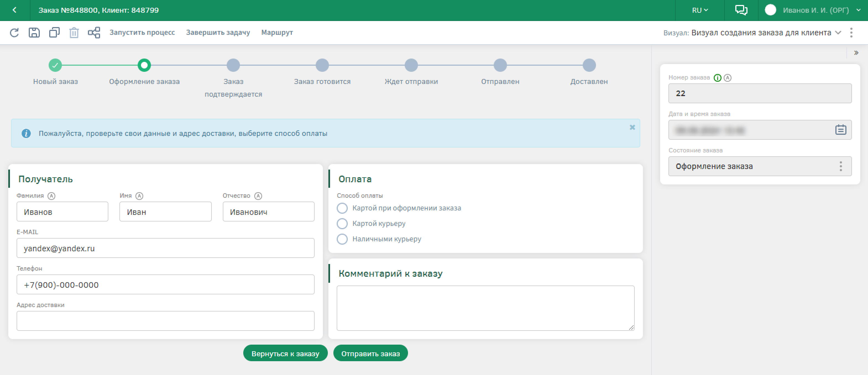The width and height of the screenshot is (868, 375).
Task: Open the RU language dropdown
Action: point(700,10)
